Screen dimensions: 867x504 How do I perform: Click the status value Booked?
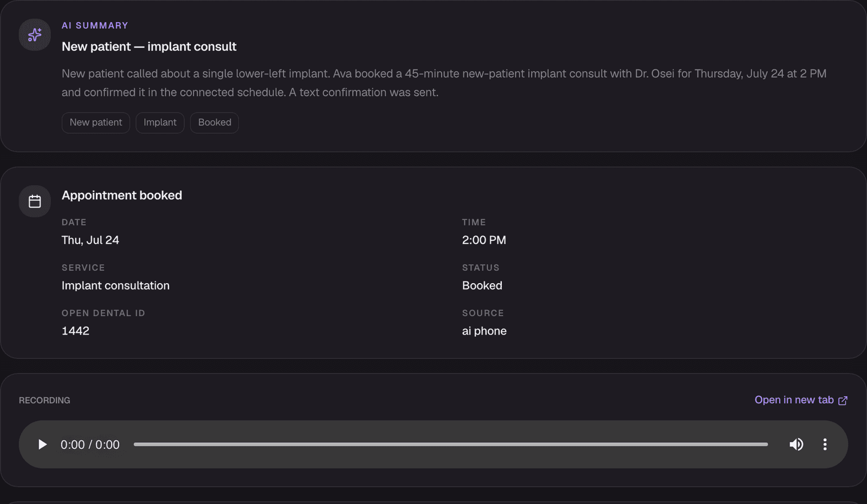pyautogui.click(x=482, y=285)
